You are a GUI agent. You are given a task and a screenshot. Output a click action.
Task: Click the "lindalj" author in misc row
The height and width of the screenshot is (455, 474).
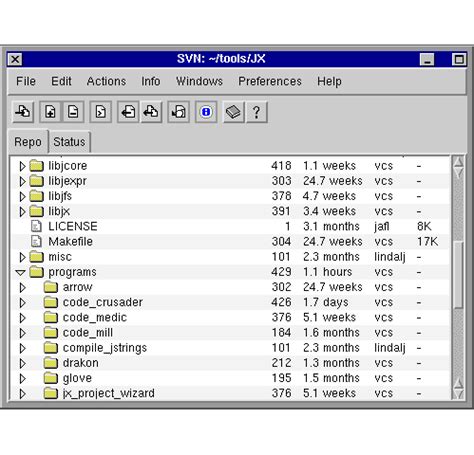pos(390,257)
